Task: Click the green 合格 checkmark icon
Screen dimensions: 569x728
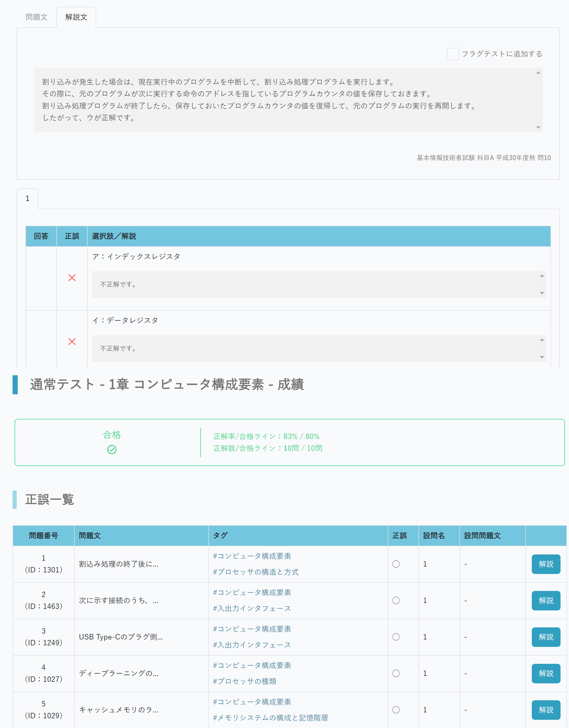Action: pyautogui.click(x=112, y=450)
